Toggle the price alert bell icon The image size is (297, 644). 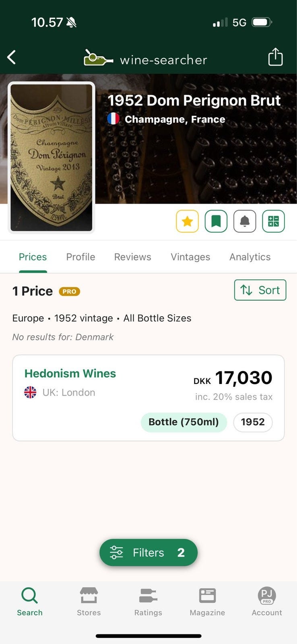click(x=245, y=221)
